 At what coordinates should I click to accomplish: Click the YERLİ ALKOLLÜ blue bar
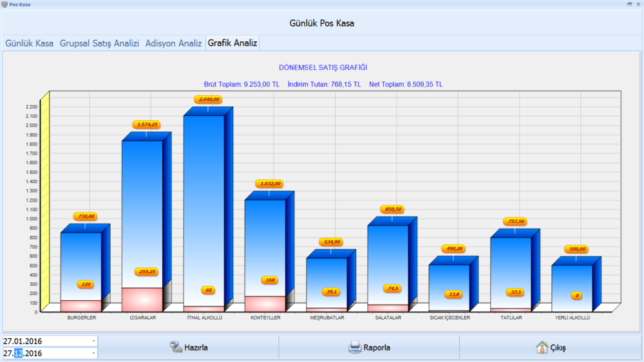(x=572, y=283)
